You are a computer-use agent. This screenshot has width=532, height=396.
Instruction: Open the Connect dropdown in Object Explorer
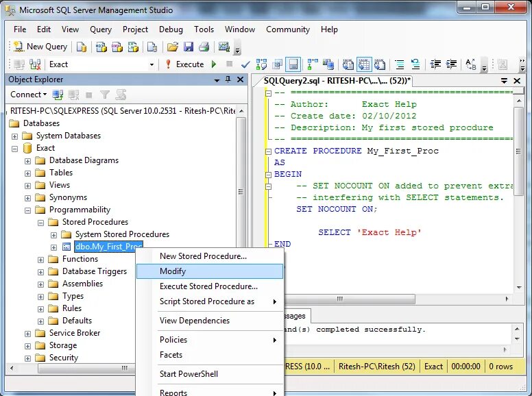coord(29,95)
